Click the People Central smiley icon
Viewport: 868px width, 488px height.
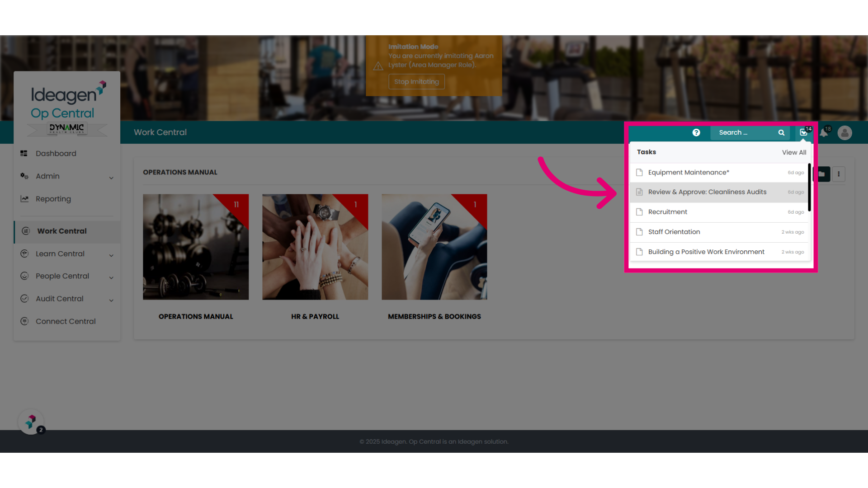pyautogui.click(x=24, y=276)
